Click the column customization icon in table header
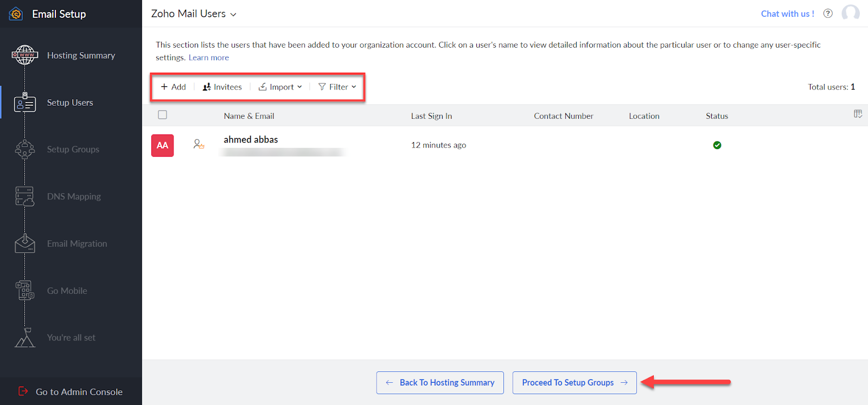Screen dimensions: 868x405 tap(858, 114)
